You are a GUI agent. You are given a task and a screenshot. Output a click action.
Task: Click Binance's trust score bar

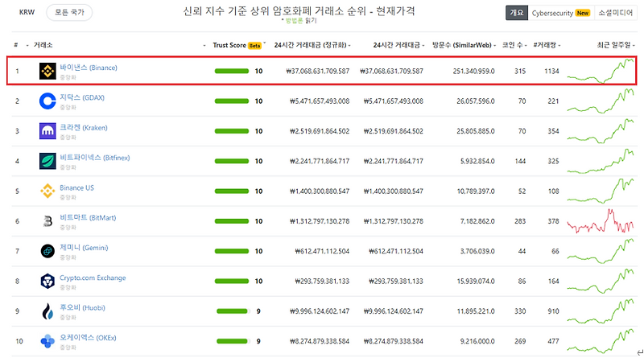tap(232, 71)
